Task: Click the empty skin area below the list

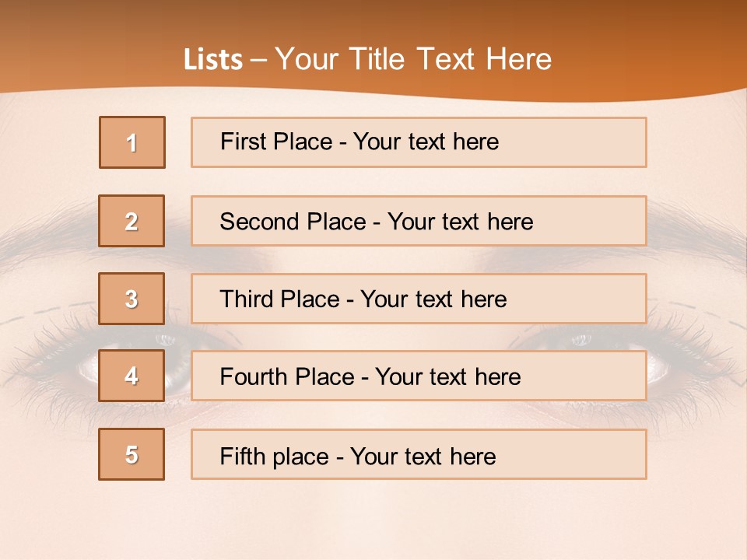Action: coord(373,521)
